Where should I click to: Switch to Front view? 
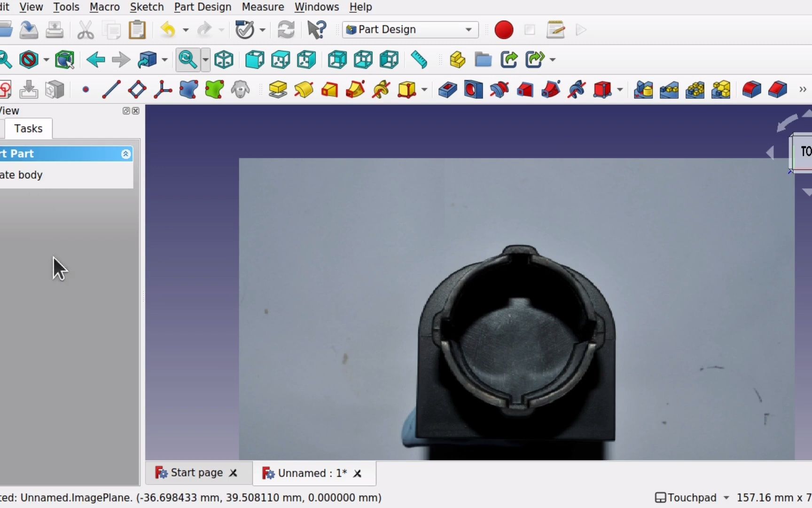pyautogui.click(x=254, y=59)
